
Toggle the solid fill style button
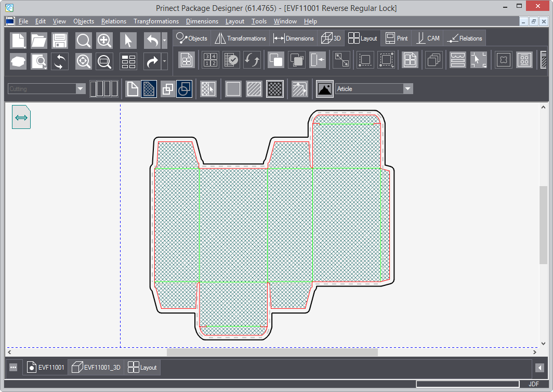(x=233, y=89)
